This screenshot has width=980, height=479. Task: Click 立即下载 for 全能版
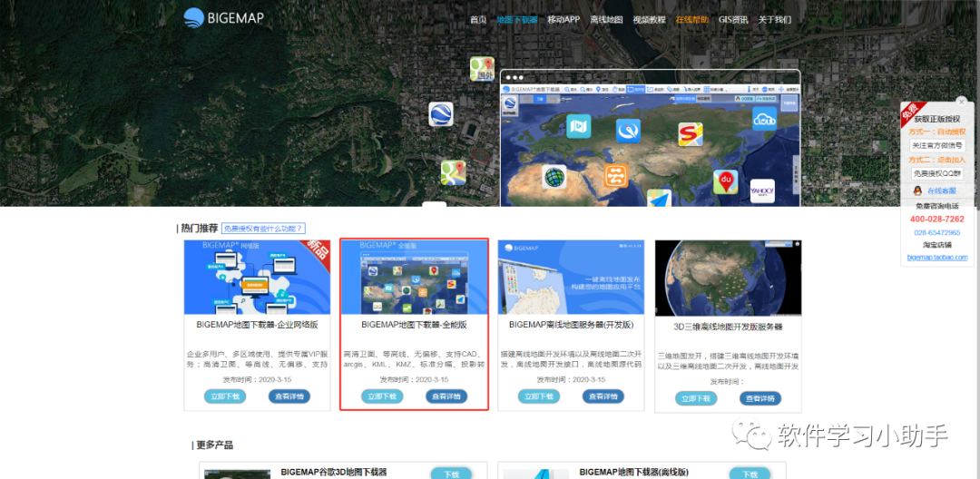(382, 396)
